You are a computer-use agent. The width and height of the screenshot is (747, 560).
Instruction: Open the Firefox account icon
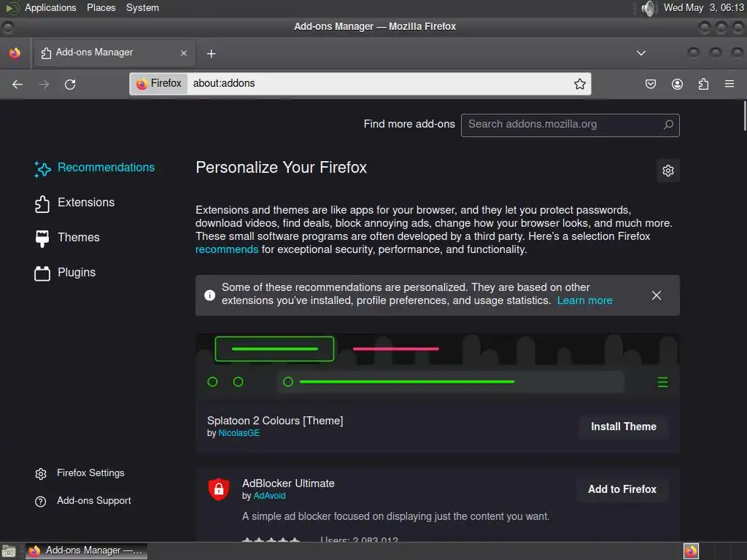pos(677,85)
